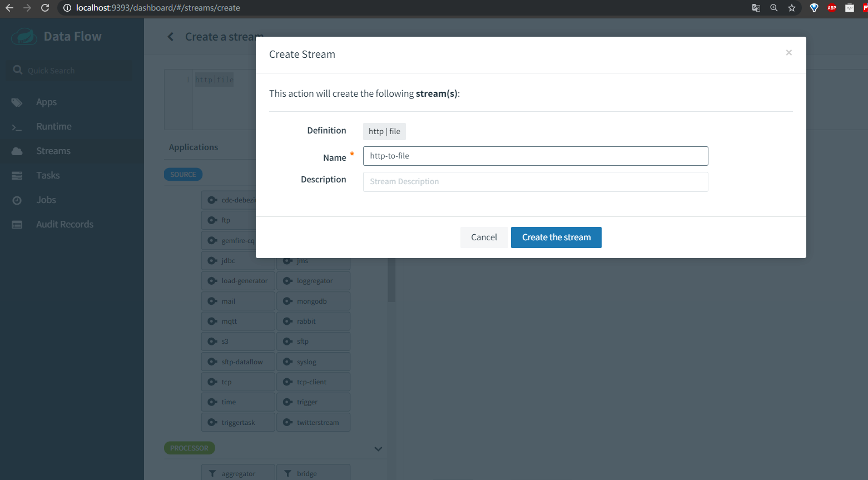868x480 pixels.
Task: Choose the rabbit source application
Action: (313, 321)
